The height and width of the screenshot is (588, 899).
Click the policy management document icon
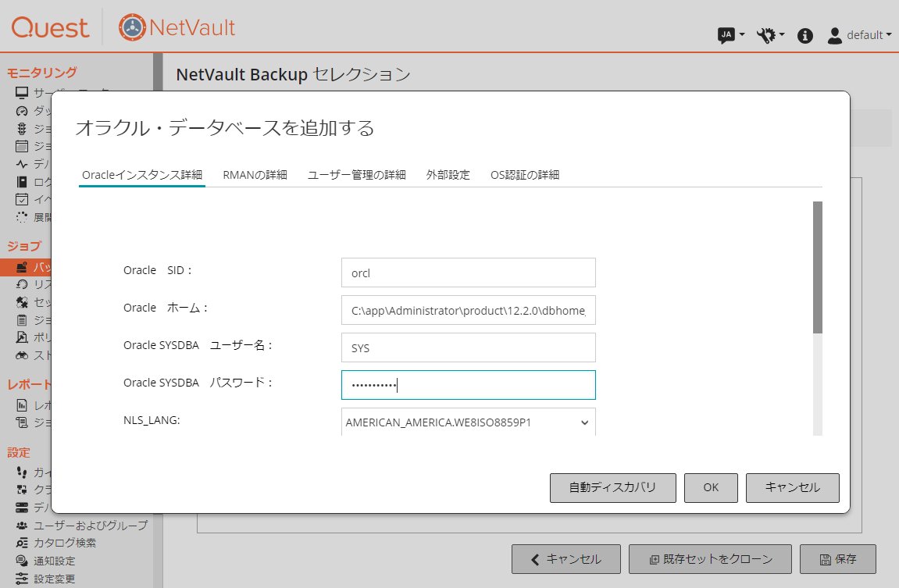click(22, 337)
